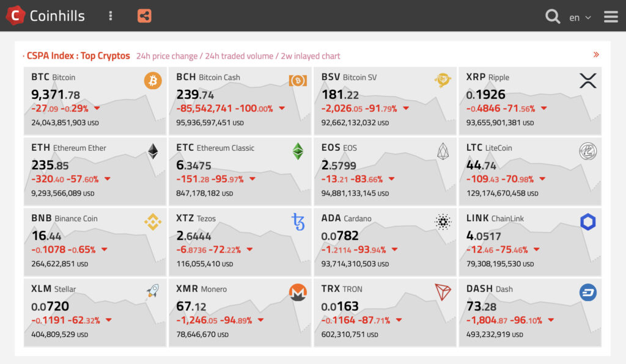Click the orange share icon

click(x=144, y=16)
